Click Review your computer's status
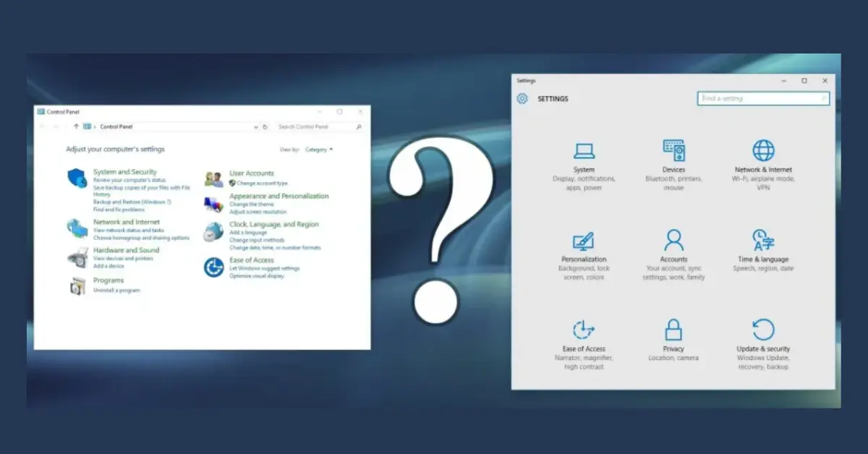868x454 pixels. 129,180
